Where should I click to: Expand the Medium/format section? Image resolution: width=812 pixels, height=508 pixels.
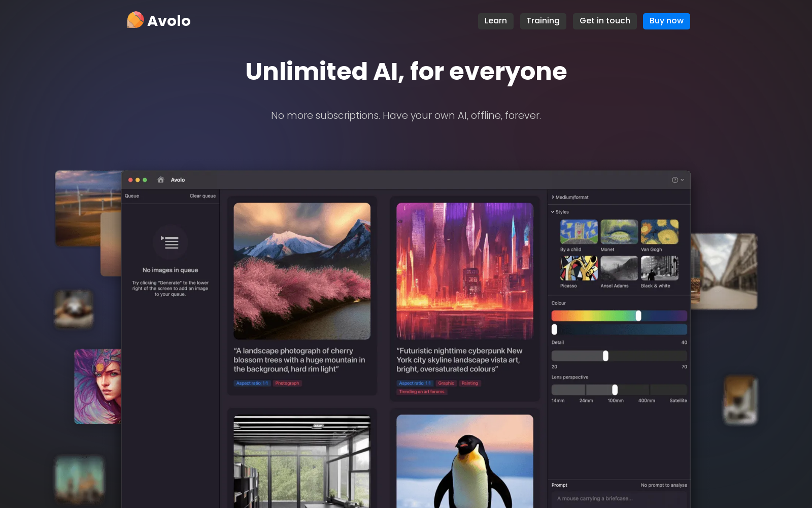(x=570, y=197)
